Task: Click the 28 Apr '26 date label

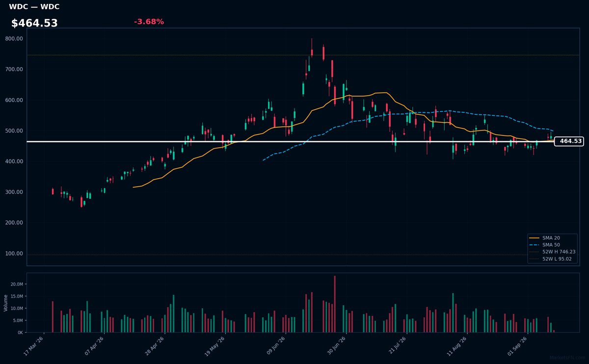Action: pyautogui.click(x=155, y=345)
